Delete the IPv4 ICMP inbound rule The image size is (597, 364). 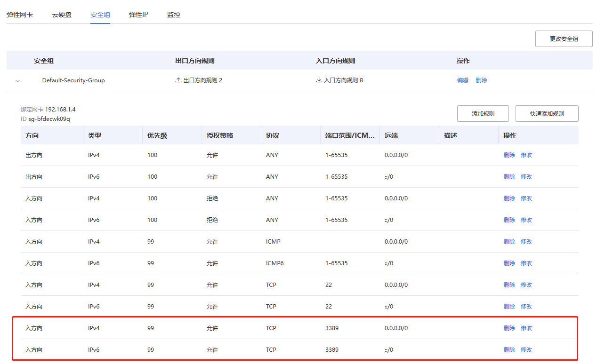pos(509,242)
